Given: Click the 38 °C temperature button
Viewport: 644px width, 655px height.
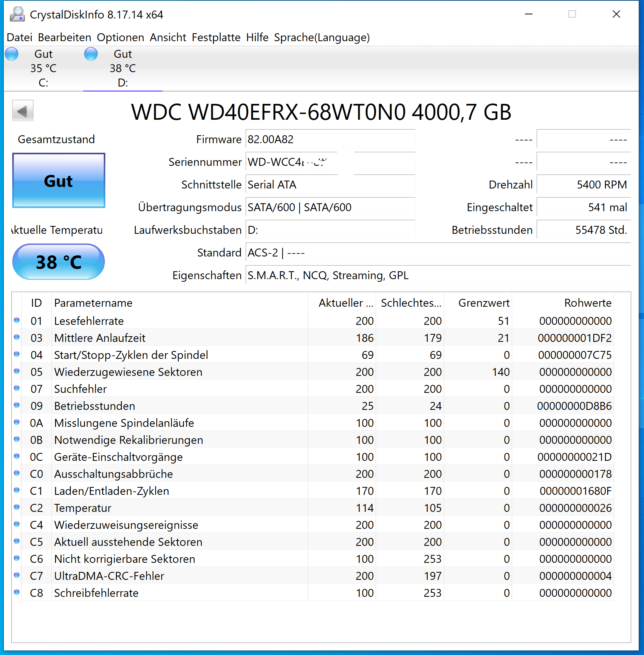Looking at the screenshot, I should click(59, 262).
